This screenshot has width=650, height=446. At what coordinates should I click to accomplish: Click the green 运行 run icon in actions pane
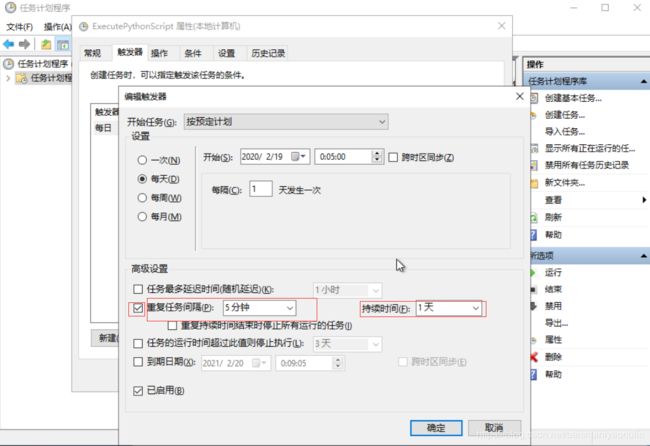coord(534,272)
